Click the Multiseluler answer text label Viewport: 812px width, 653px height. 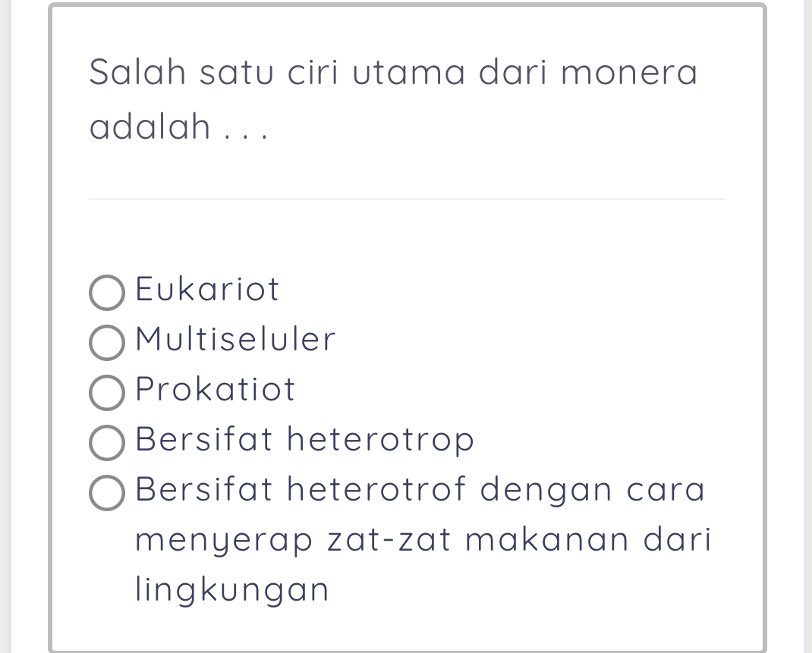(x=235, y=340)
